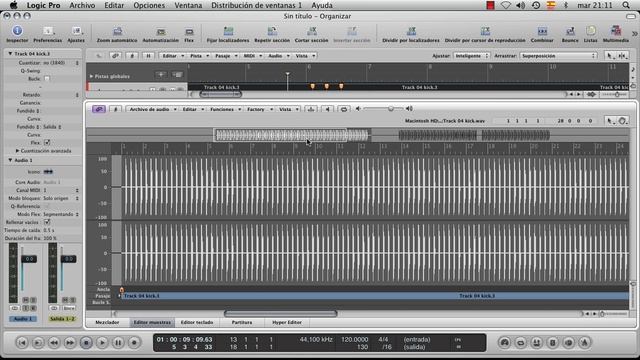Click the add global track plus button
This screenshot has width=640, height=360.
click(x=161, y=75)
